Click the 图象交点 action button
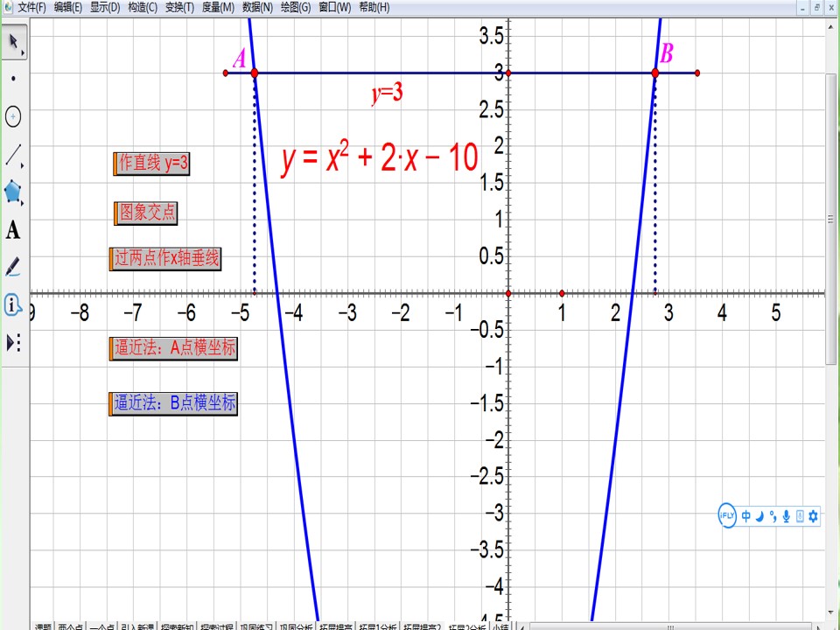Image resolution: width=840 pixels, height=630 pixels. [146, 213]
